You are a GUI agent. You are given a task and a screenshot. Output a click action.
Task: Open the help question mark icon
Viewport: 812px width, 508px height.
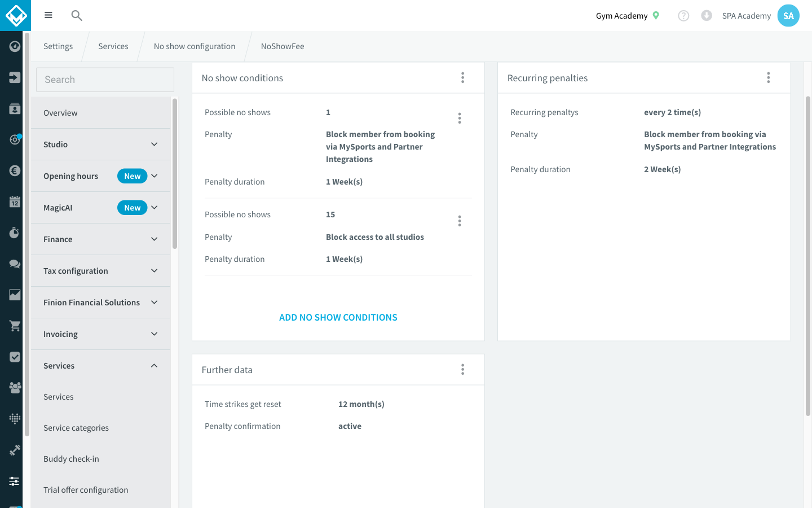[683, 16]
